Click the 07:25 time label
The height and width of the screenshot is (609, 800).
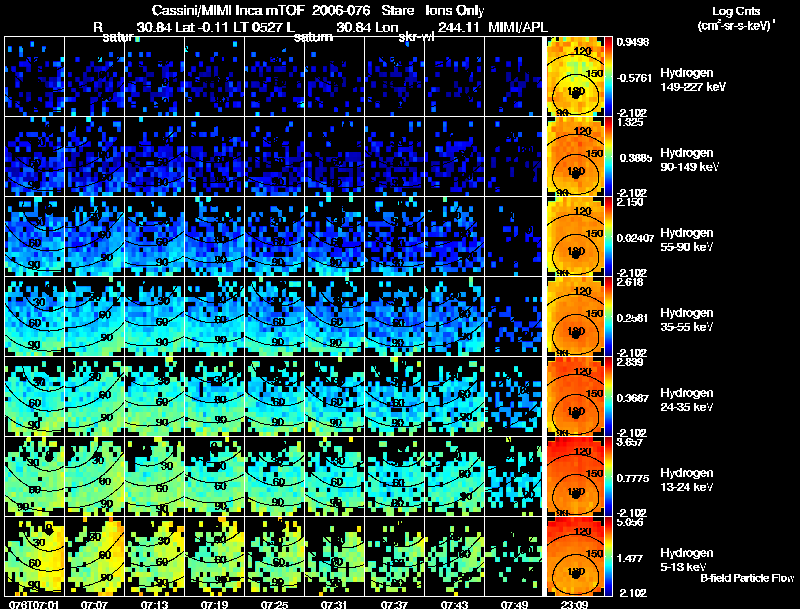pyautogui.click(x=274, y=604)
